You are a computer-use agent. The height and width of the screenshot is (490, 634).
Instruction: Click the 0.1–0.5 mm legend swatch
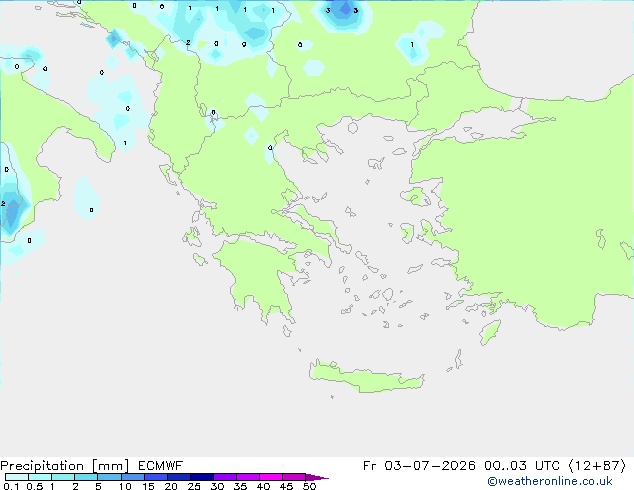click(17, 477)
